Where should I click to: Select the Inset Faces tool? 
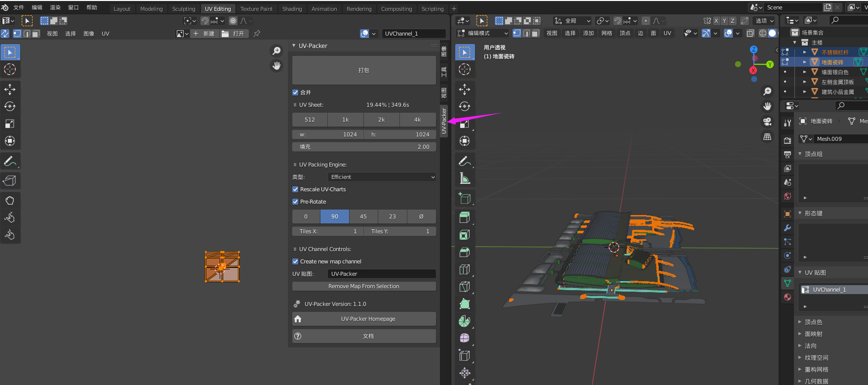[465, 235]
